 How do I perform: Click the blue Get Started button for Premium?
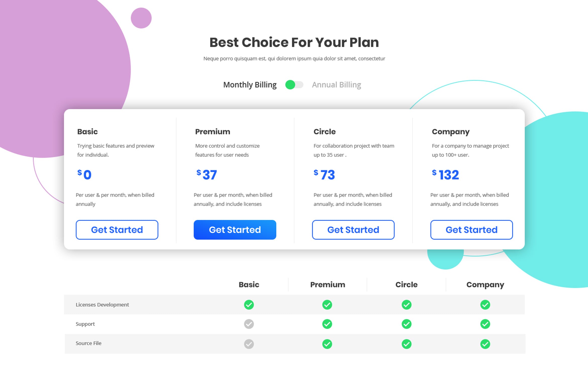[x=235, y=229]
